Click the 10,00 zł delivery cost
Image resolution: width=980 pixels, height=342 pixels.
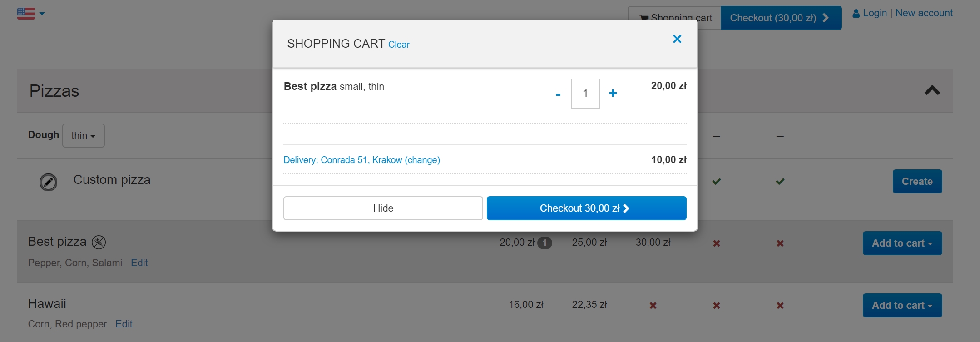coord(669,160)
